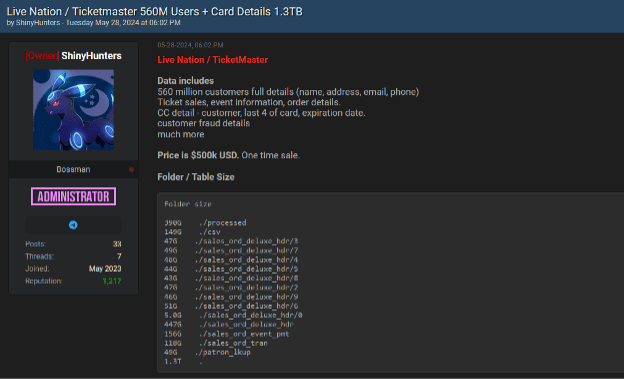Click the 'Price is $500k USD' text
Screen dimensions: 624x380
[x=198, y=155]
